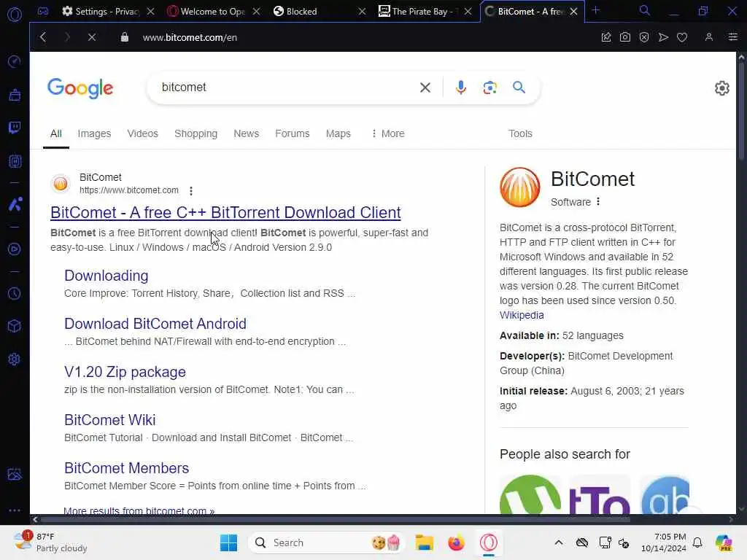Go back to the previous page
747x560 pixels.
43,37
